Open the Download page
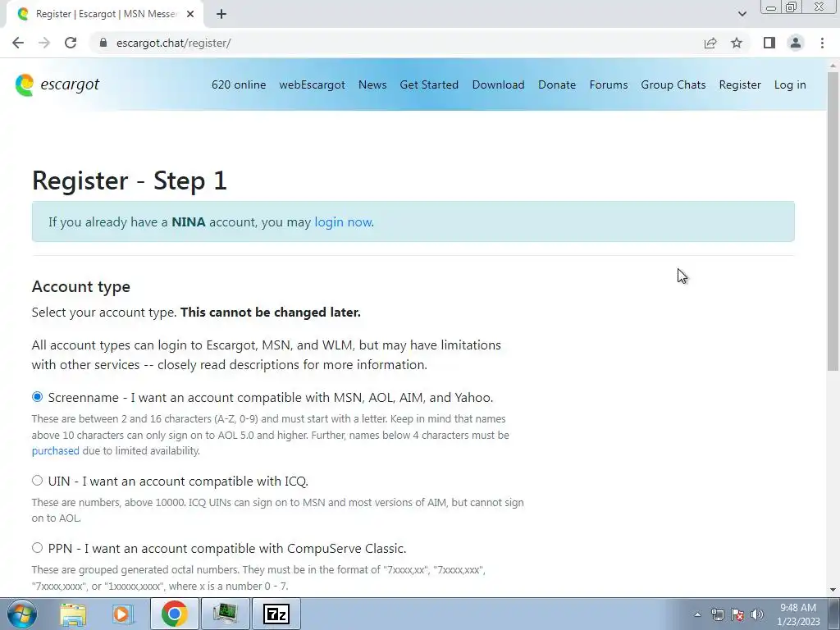 (x=498, y=84)
